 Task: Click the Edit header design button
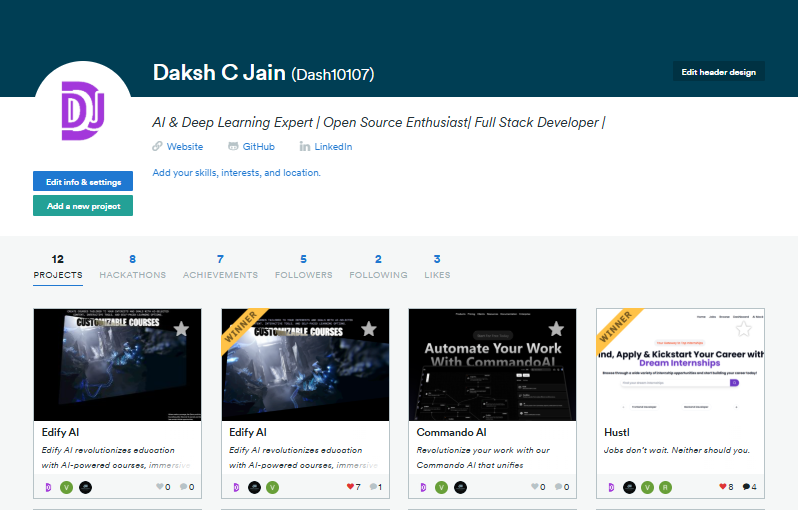coord(719,72)
